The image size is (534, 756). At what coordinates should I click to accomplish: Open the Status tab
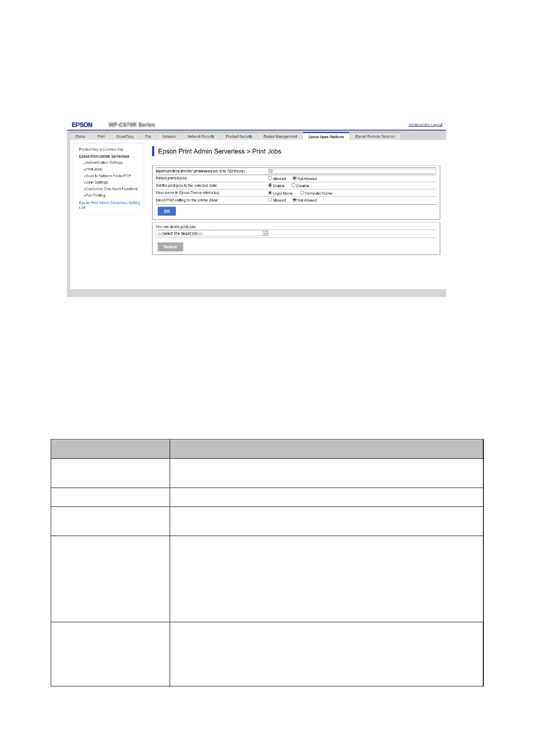pos(80,136)
